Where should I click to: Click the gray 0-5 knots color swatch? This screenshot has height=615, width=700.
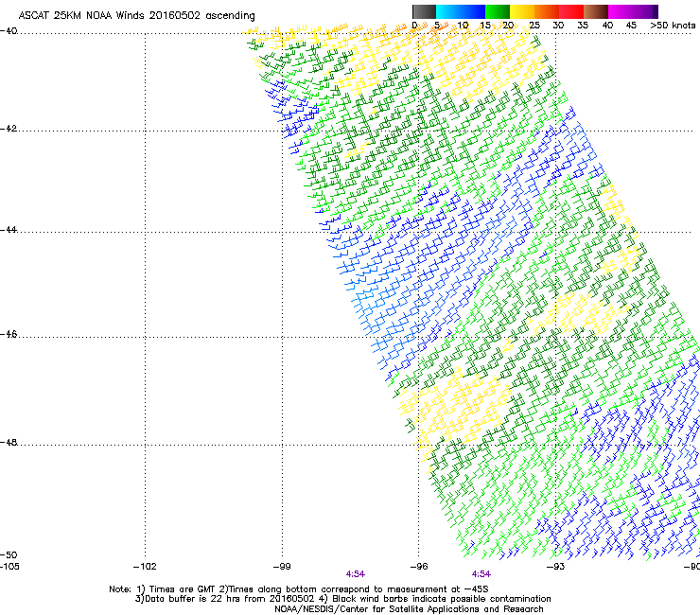click(424, 11)
